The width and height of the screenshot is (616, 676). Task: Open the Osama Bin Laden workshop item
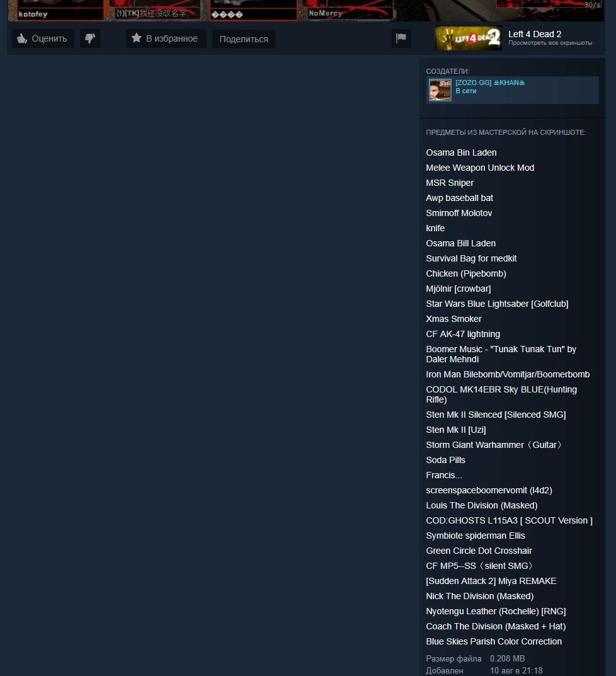tap(461, 152)
